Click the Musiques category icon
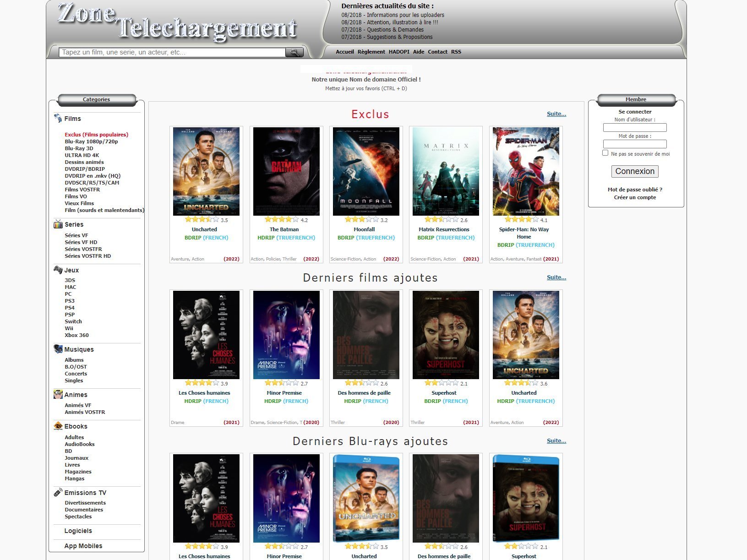Screen dimensions: 747x560 [x=58, y=349]
